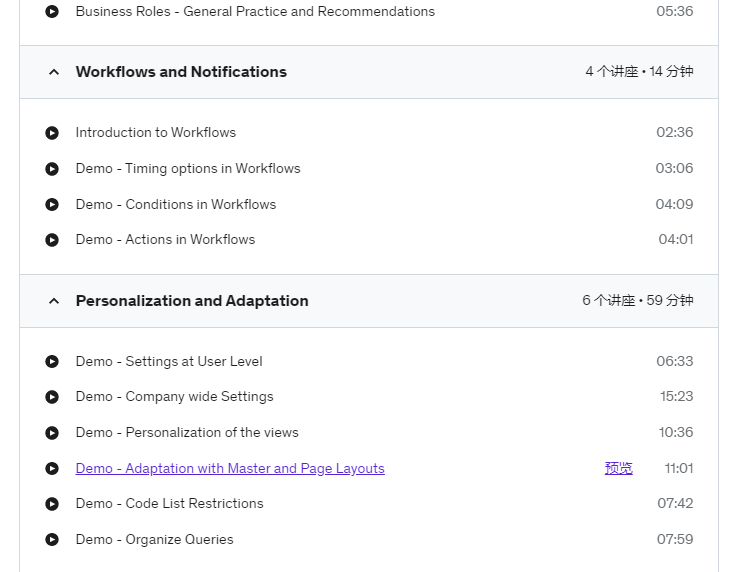Viewport: 736px width, 572px height.
Task: Select 'Demo - Company wide Settings' title
Action: [175, 397]
